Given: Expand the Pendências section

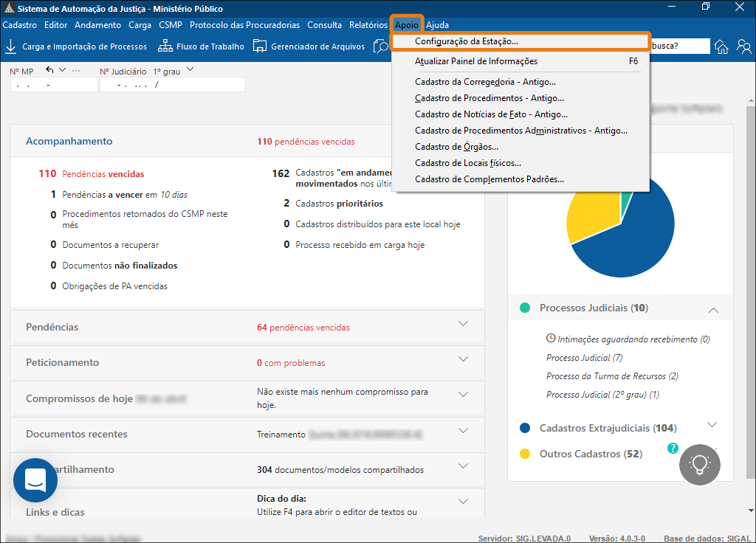Looking at the screenshot, I should 463,324.
